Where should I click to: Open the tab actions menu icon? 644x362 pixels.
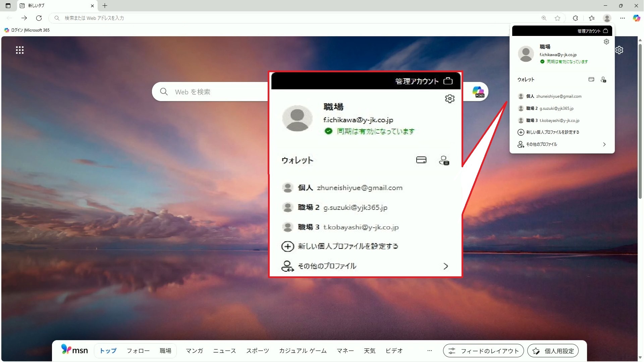[x=8, y=6]
